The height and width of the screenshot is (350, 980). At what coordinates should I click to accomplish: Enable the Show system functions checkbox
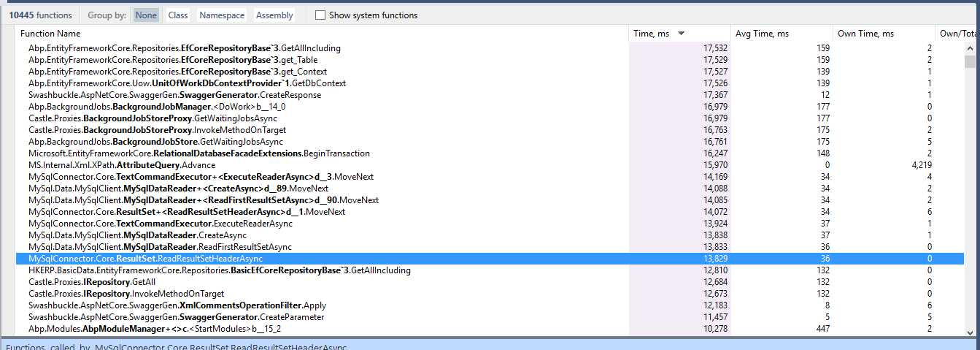click(x=320, y=15)
